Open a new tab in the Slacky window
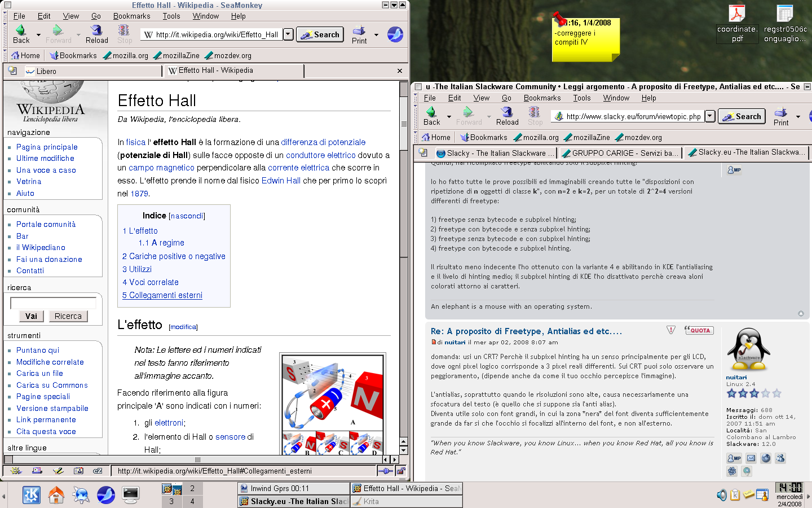This screenshot has width=812, height=508. point(423,153)
